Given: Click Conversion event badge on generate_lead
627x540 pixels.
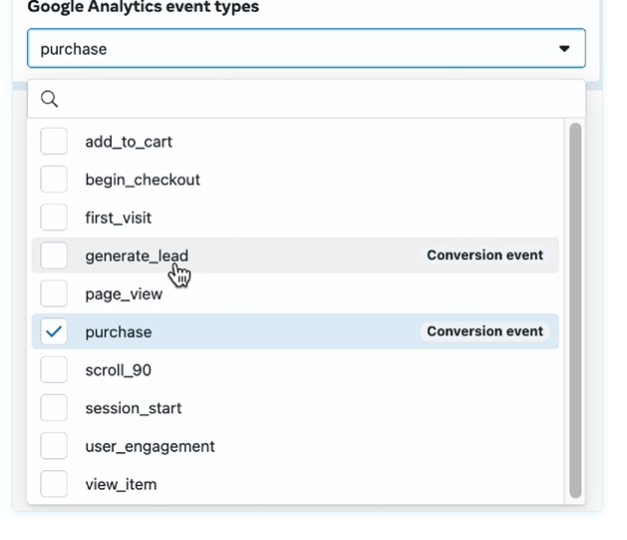Looking at the screenshot, I should click(x=485, y=255).
